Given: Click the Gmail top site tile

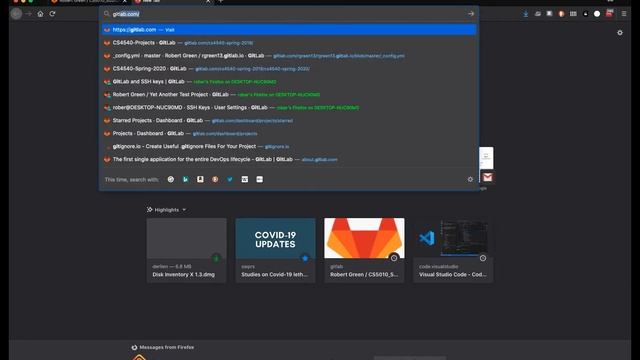Looking at the screenshot, I should tap(487, 177).
